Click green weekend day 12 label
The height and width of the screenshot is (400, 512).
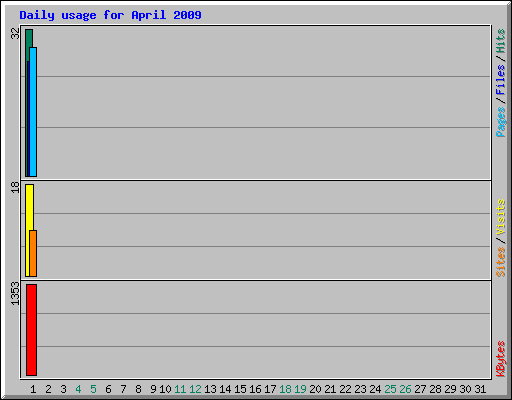pos(195,389)
